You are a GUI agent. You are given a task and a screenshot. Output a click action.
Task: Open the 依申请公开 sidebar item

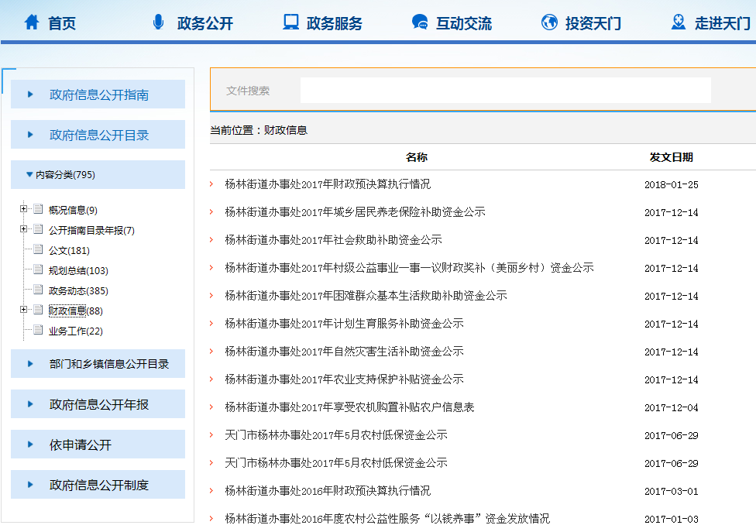coord(81,444)
